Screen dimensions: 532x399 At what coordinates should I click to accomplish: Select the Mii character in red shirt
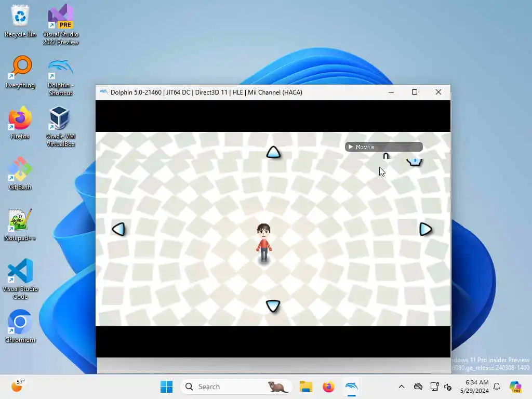pyautogui.click(x=263, y=243)
